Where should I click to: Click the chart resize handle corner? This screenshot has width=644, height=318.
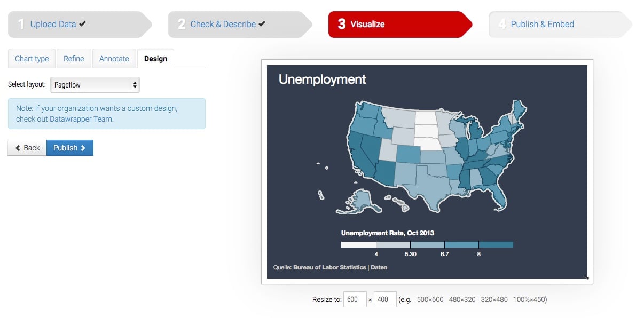pyautogui.click(x=586, y=276)
